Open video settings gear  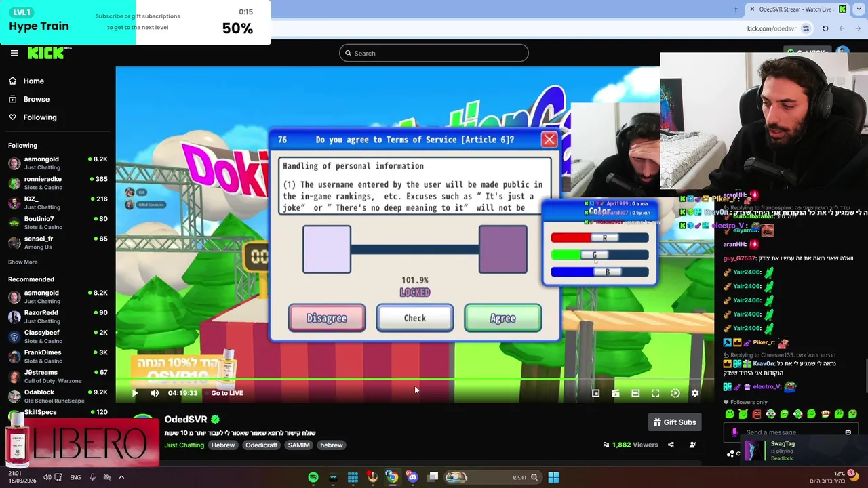(x=695, y=393)
